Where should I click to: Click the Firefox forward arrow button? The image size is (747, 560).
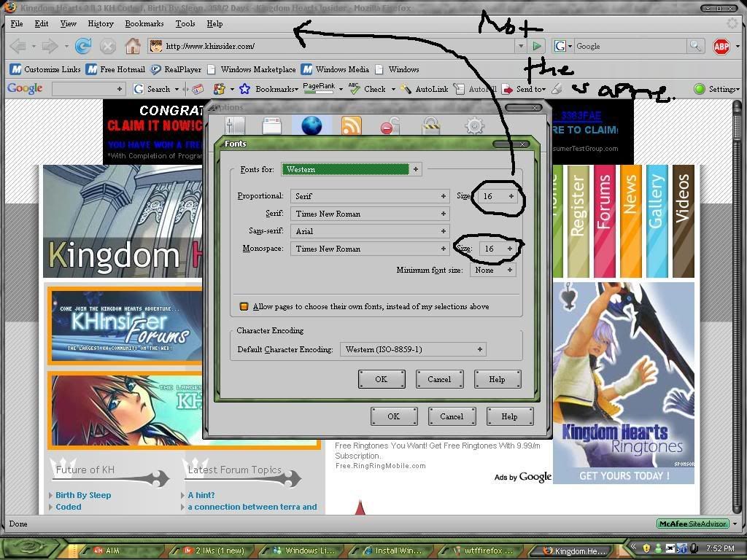(x=50, y=46)
